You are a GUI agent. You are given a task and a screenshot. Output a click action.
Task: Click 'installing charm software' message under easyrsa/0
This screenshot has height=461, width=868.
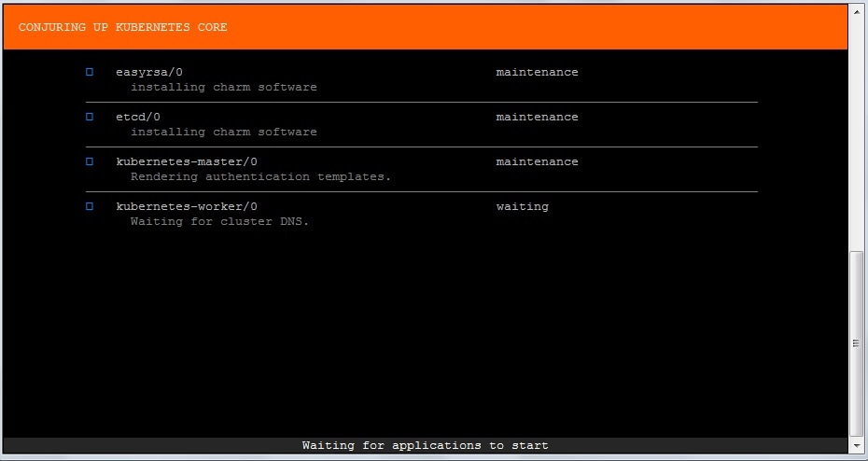pos(223,87)
